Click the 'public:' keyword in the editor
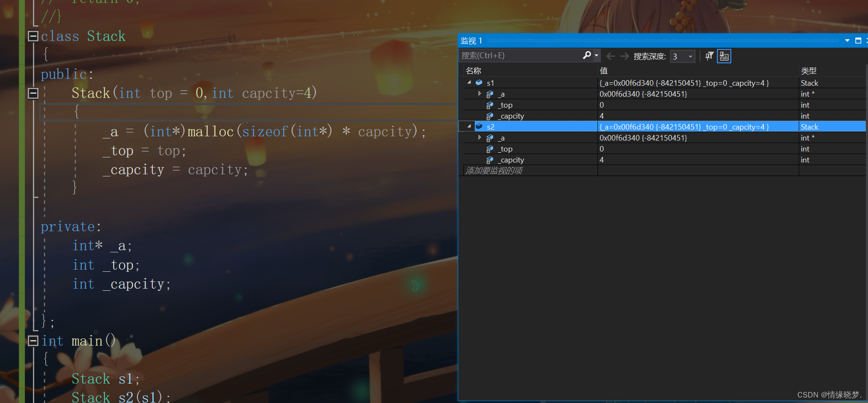 point(67,74)
